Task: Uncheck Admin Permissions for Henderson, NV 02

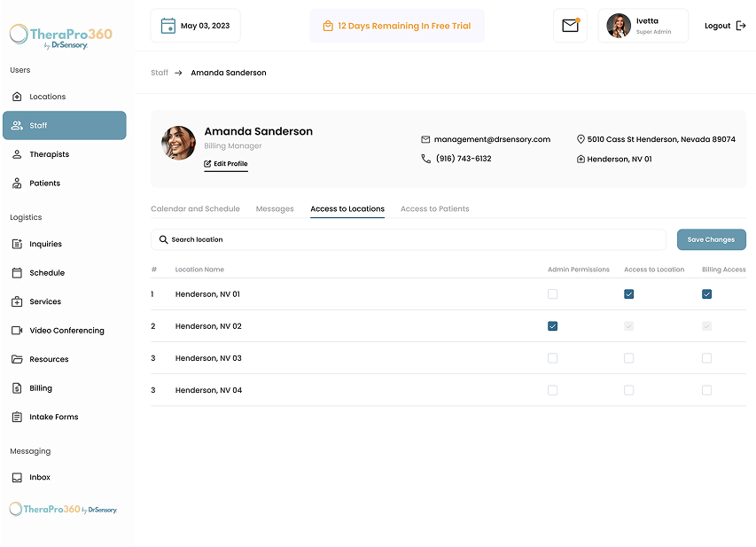Action: coord(552,326)
